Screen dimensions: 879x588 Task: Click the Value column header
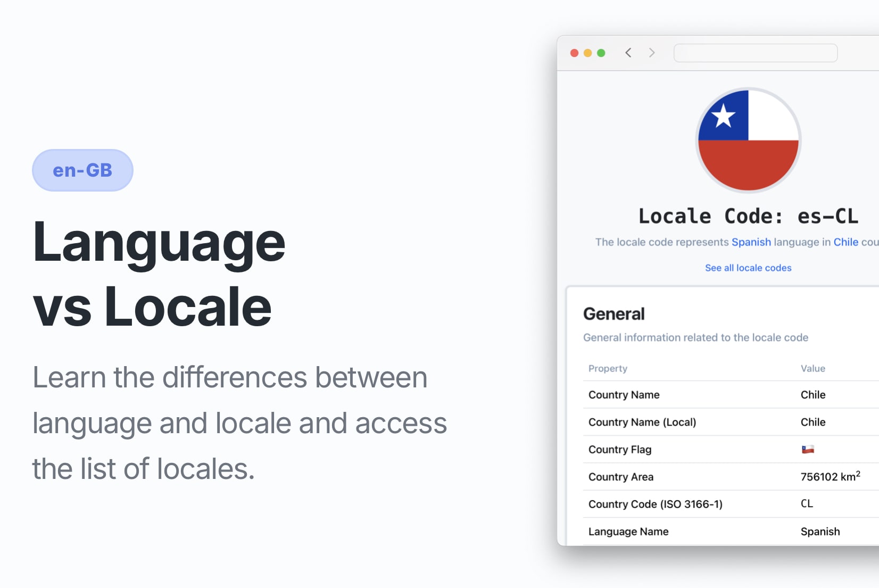point(812,368)
